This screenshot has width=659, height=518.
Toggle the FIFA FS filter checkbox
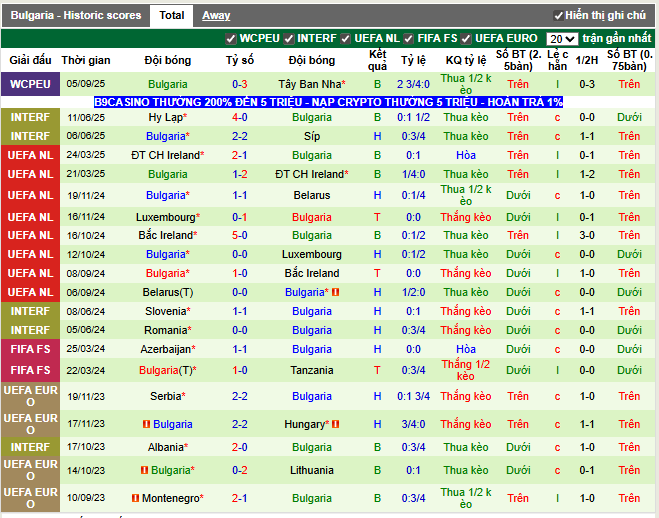[x=408, y=39]
